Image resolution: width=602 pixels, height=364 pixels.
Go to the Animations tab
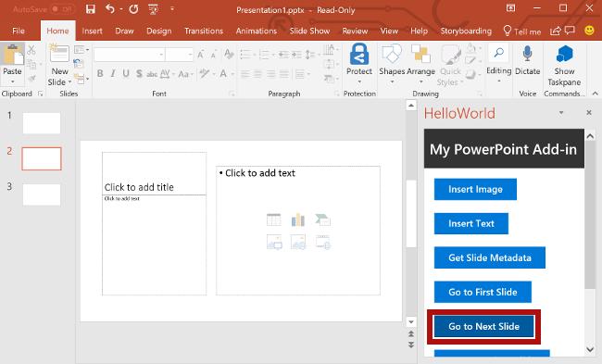tap(256, 31)
